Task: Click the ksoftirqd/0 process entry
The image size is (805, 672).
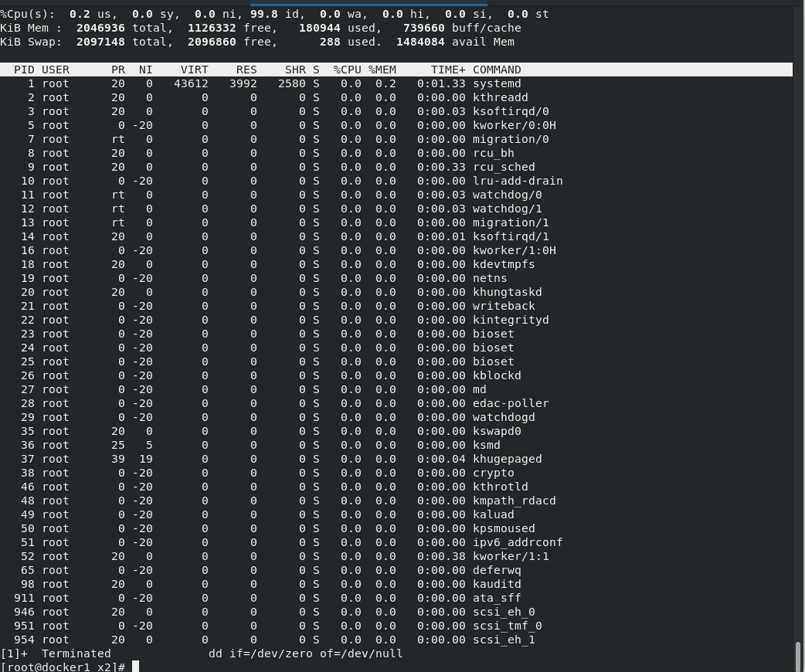Action: click(511, 111)
